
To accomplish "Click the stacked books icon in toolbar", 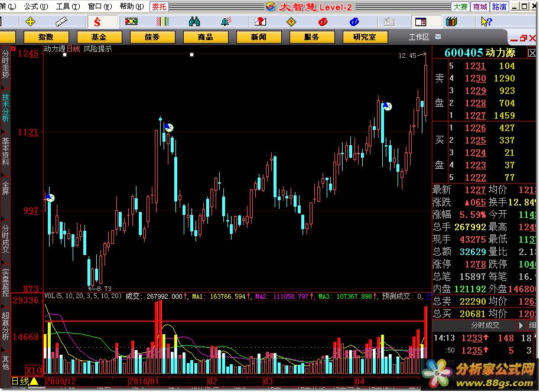I will [x=451, y=22].
